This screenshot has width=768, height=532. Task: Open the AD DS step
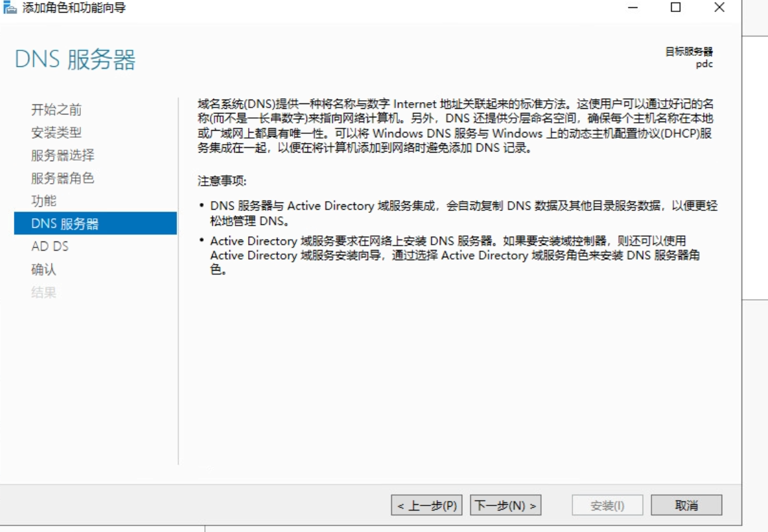tap(50, 246)
